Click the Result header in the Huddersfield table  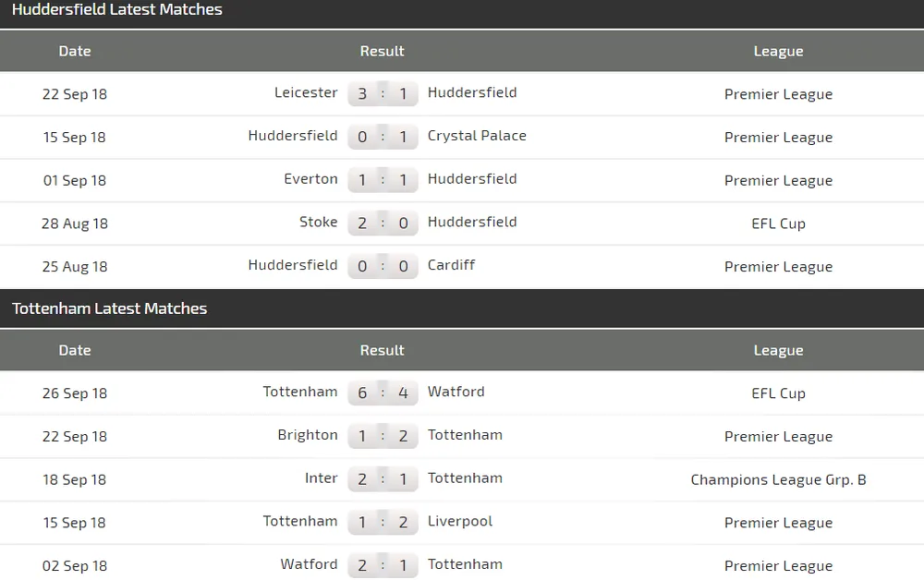coord(383,52)
